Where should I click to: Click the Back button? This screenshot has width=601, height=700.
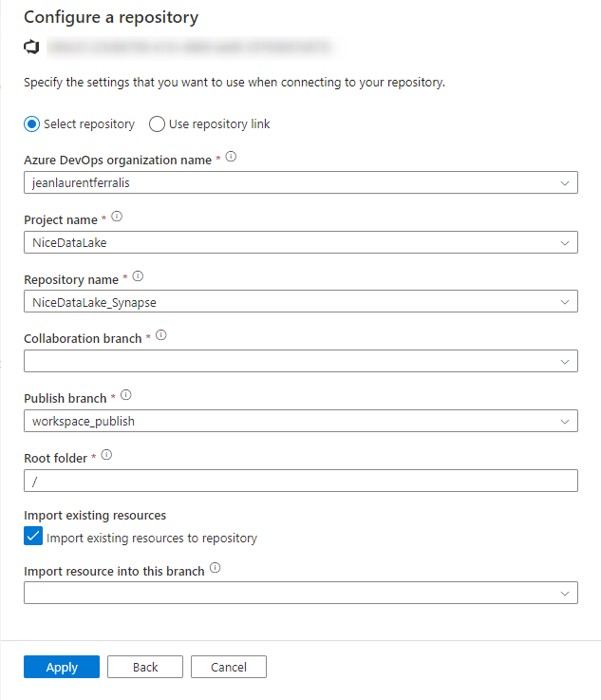coord(145,667)
